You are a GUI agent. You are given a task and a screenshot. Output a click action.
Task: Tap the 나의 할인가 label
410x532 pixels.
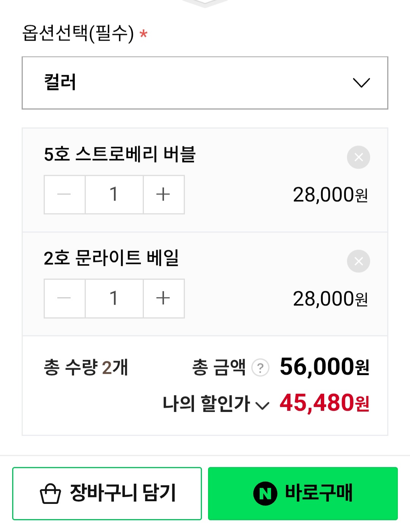coord(206,404)
